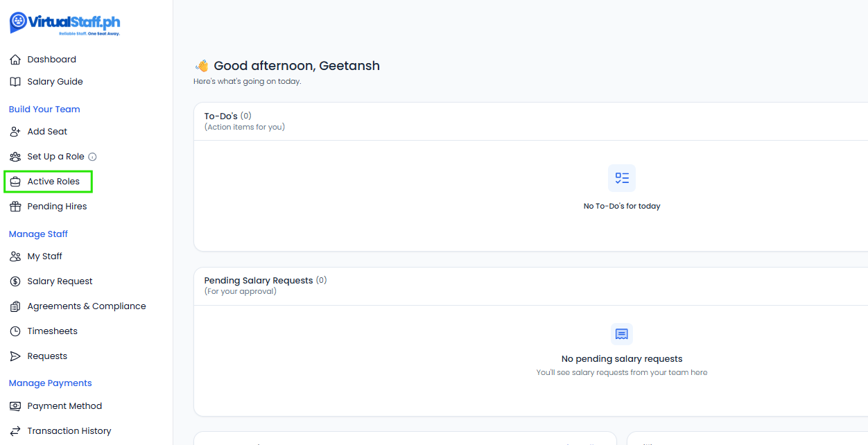Select Pending Hires menu item
Viewport: 868px width, 445px height.
pos(57,207)
